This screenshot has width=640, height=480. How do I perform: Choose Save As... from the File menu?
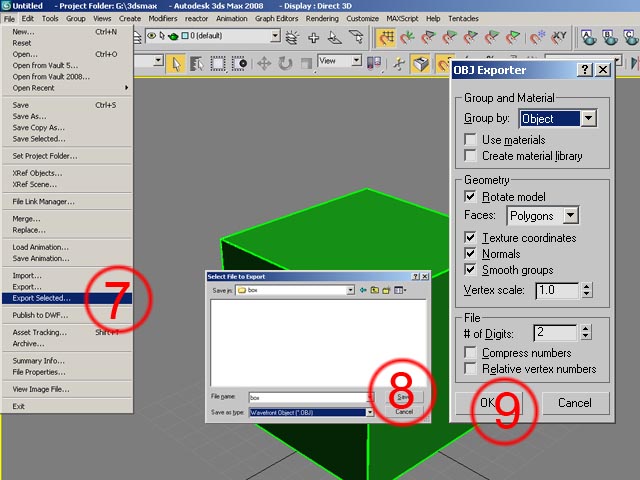67,116
